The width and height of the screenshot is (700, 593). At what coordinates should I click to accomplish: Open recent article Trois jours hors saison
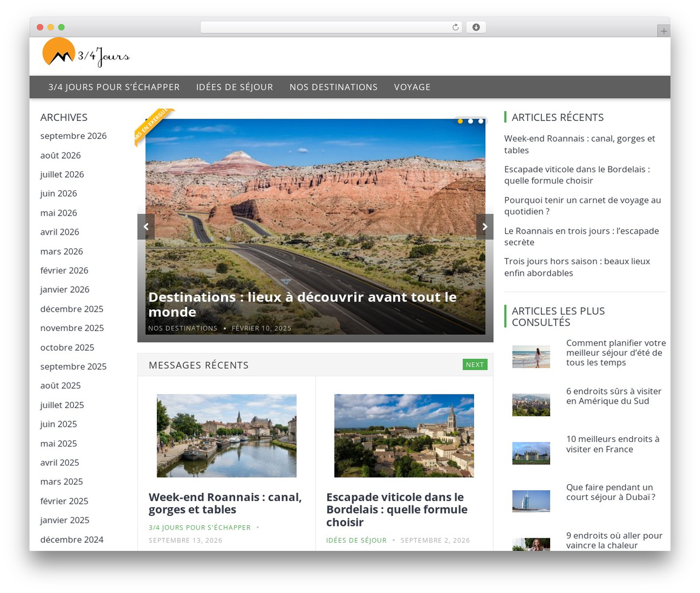tap(577, 267)
